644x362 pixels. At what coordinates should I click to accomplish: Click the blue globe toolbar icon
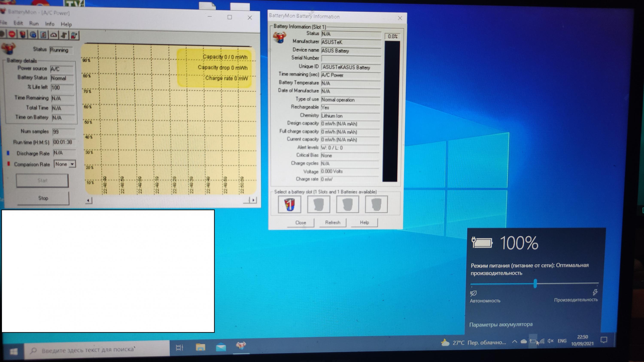33,35
